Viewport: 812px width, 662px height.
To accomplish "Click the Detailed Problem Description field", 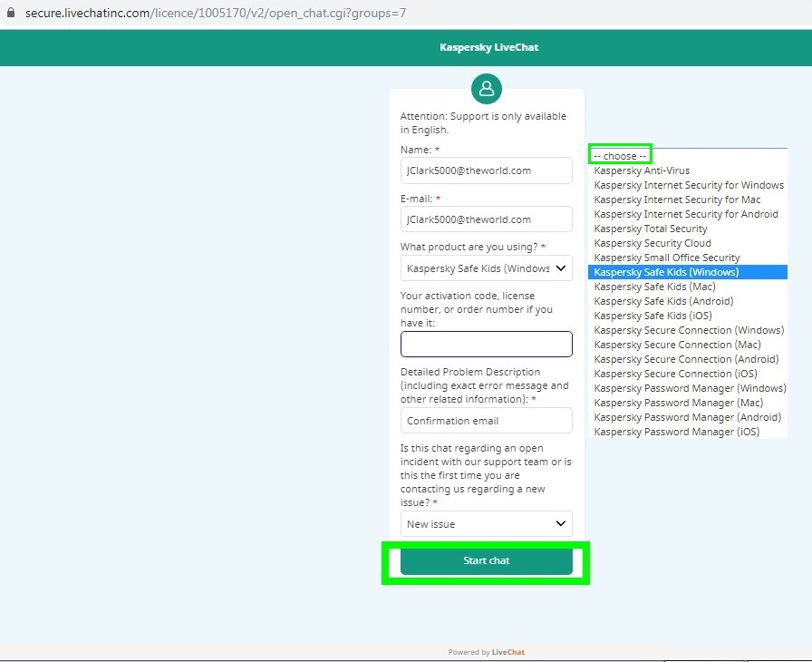I will [x=487, y=421].
